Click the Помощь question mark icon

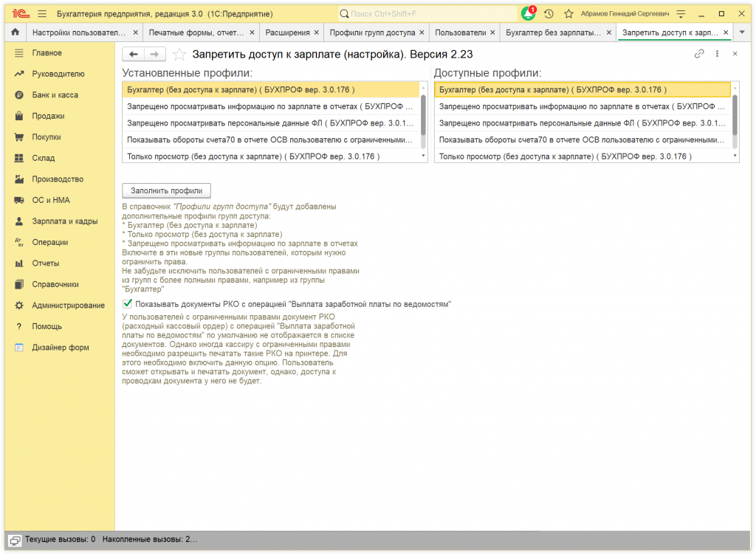[18, 327]
